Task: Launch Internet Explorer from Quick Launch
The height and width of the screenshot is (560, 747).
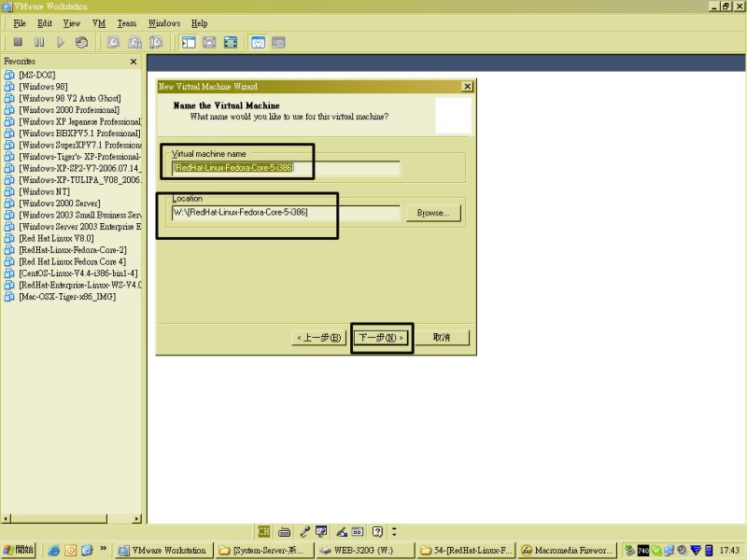Action: tap(54, 551)
